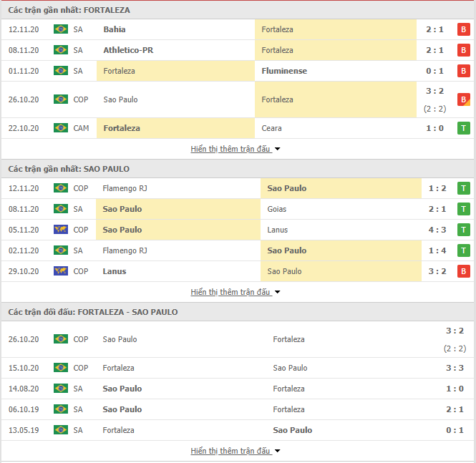
Task: Open bold Lanus home team on 29.10.20
Action: pyautogui.click(x=115, y=271)
